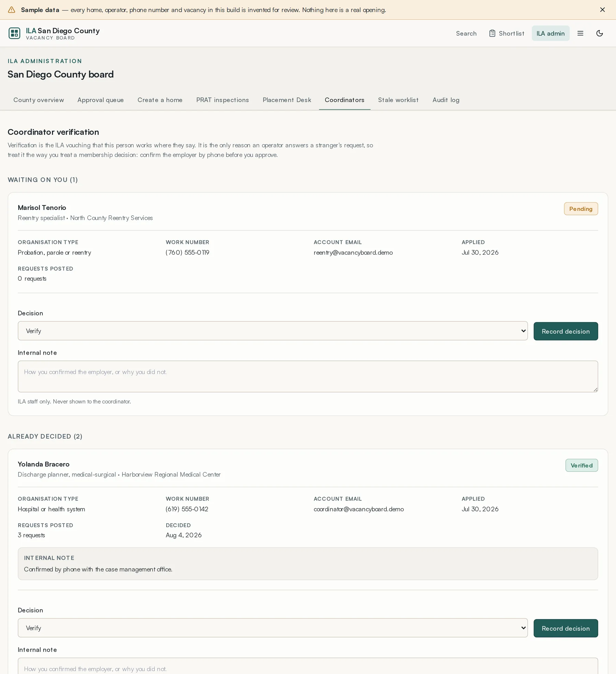Click the Pending status badge
Image resolution: width=616 pixels, height=674 pixels.
click(x=581, y=208)
